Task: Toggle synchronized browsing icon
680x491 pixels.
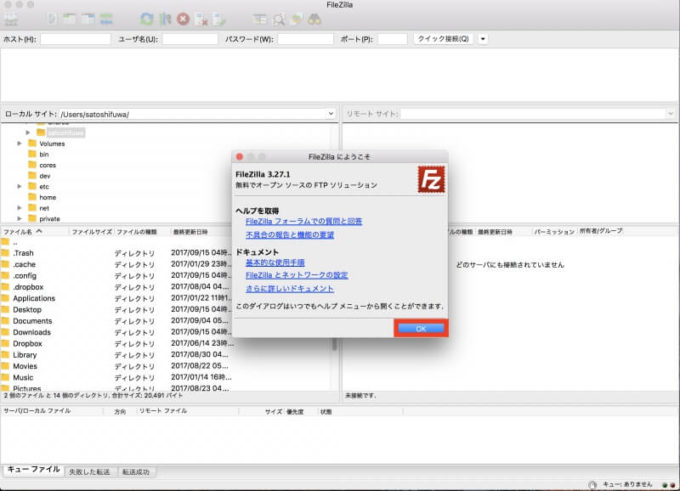Action: click(x=297, y=20)
